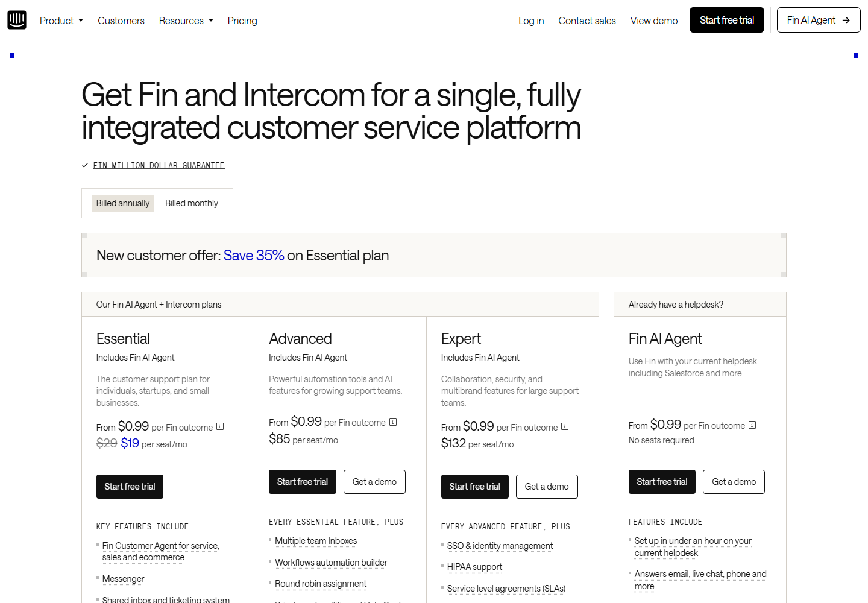This screenshot has width=868, height=603.
Task: Open Contact sales link
Action: tap(587, 21)
